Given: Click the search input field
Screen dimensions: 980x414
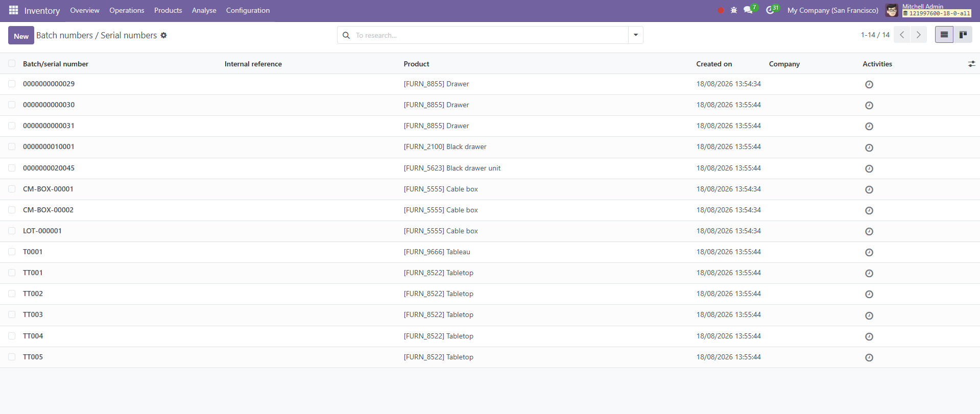Looking at the screenshot, I should tap(490, 35).
